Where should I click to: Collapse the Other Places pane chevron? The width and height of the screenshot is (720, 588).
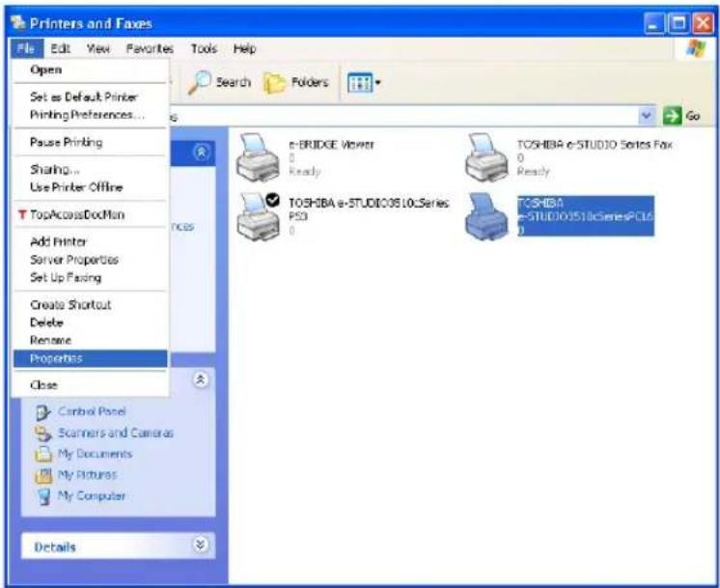tap(201, 379)
